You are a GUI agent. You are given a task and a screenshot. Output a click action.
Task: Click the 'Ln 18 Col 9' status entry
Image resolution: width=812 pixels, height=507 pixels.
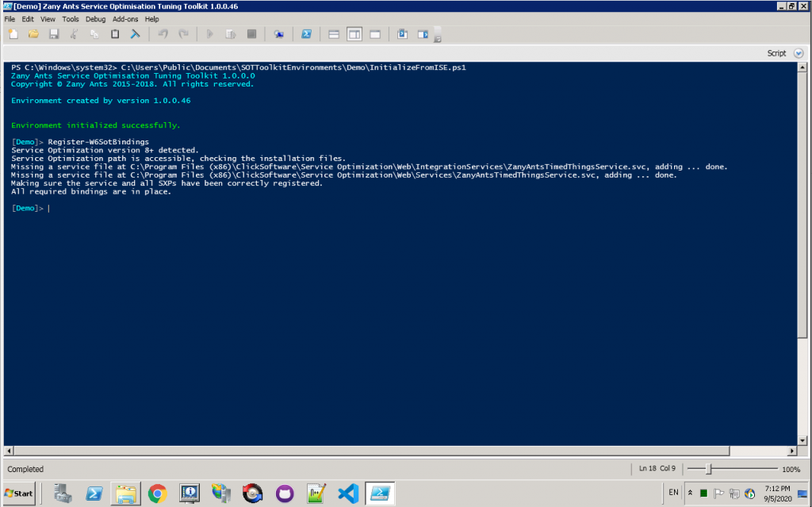657,469
